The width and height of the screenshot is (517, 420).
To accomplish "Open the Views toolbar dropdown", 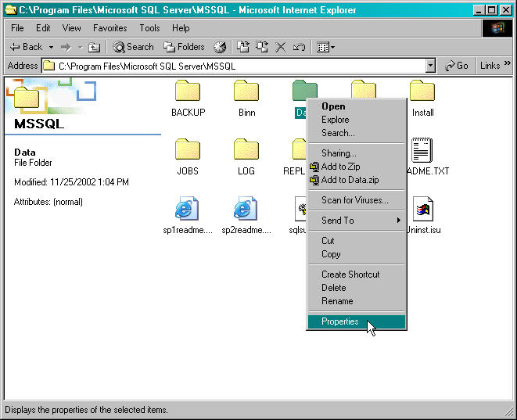I will click(325, 48).
